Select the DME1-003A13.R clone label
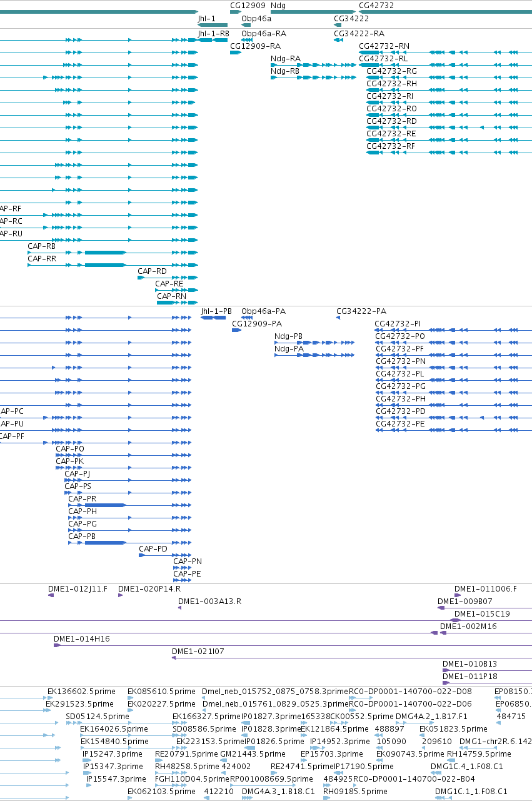 pyautogui.click(x=210, y=601)
